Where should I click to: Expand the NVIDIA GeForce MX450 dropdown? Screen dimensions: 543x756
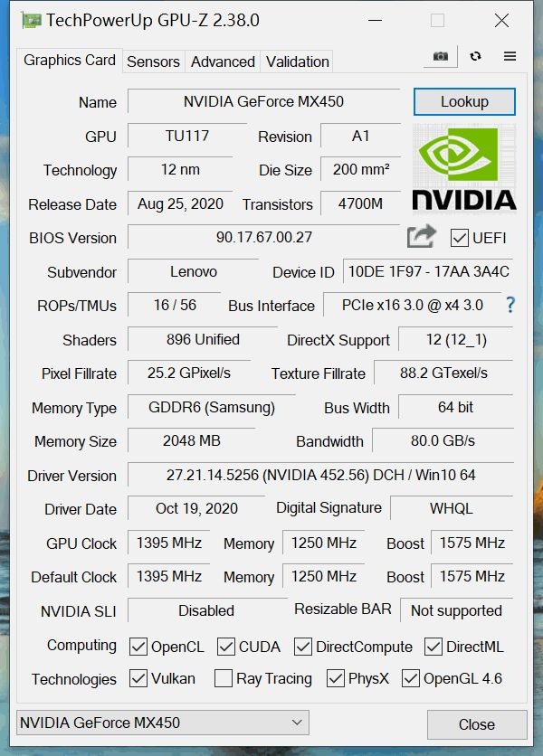point(163,723)
